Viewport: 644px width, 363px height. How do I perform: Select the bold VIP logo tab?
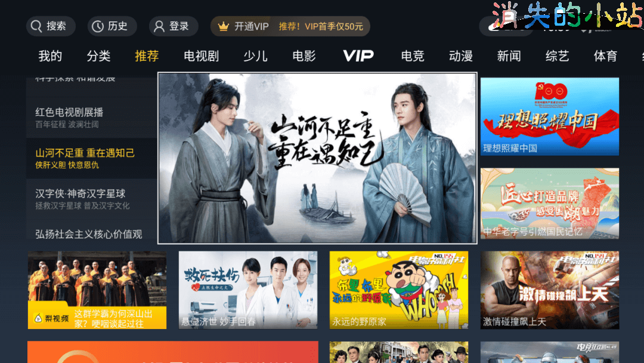tap(358, 56)
